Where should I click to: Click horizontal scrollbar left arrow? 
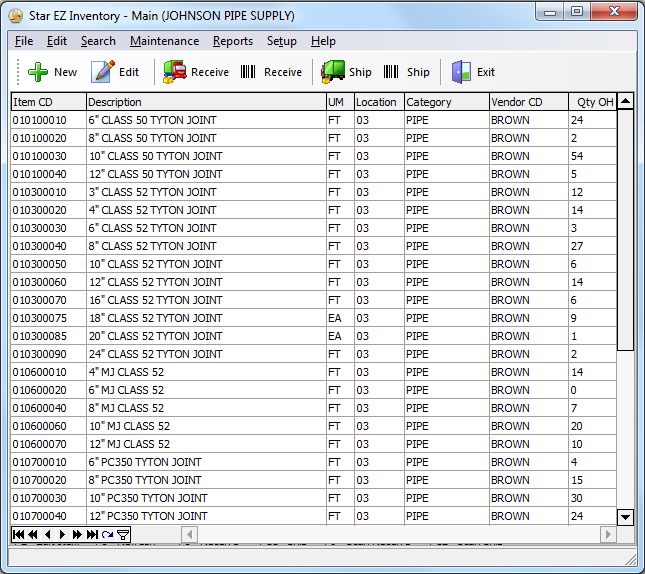point(189,534)
